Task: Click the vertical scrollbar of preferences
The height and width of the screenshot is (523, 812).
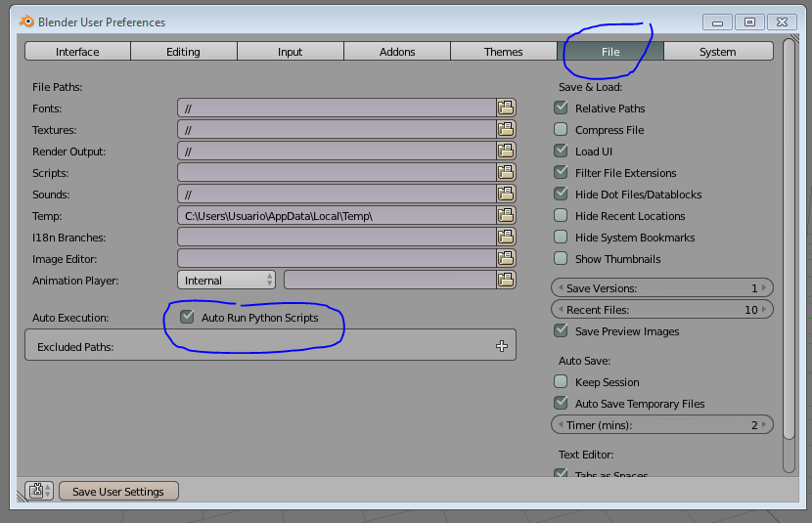Action: (789, 238)
